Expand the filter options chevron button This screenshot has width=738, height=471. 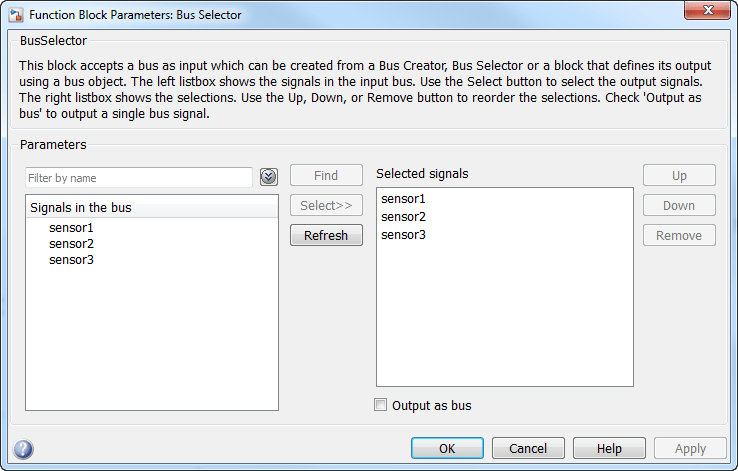coord(268,177)
